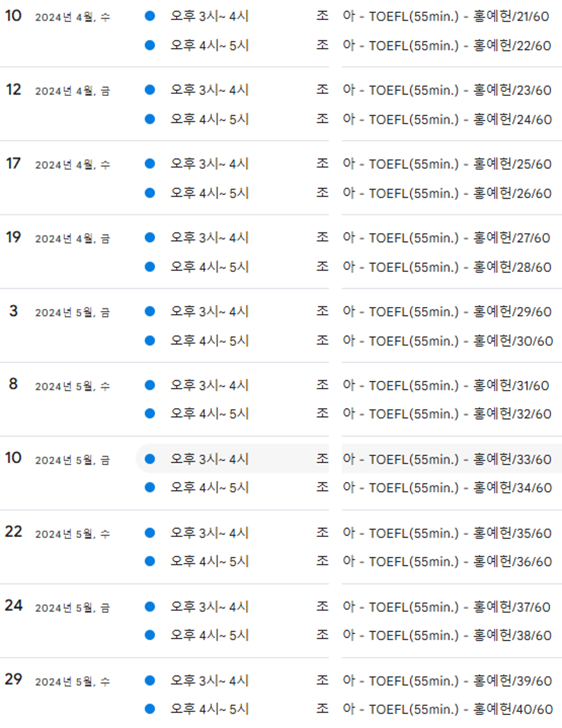Click the '오후 3시~ 4시' time of event 25/60
The width and height of the screenshot is (562, 728).
coord(210,164)
